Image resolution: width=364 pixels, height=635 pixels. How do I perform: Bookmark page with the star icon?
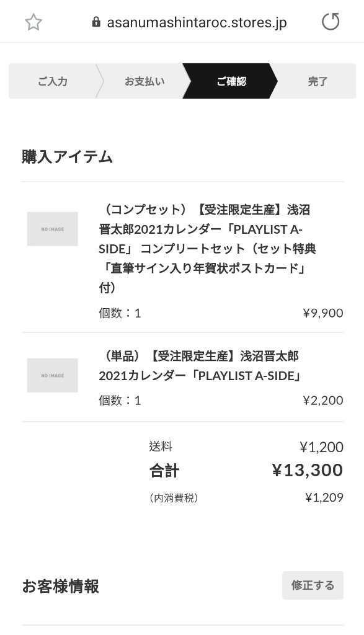point(33,22)
